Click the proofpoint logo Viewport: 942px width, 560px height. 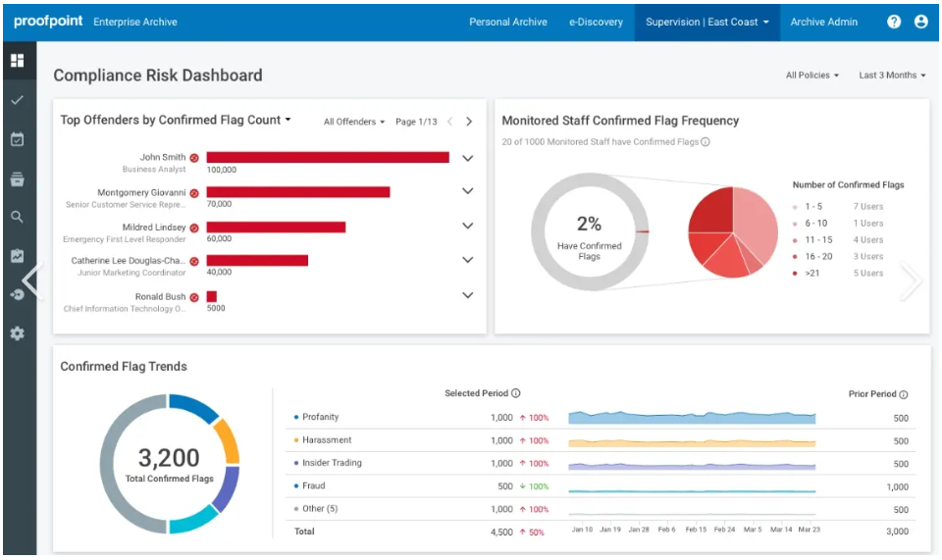pyautogui.click(x=48, y=21)
